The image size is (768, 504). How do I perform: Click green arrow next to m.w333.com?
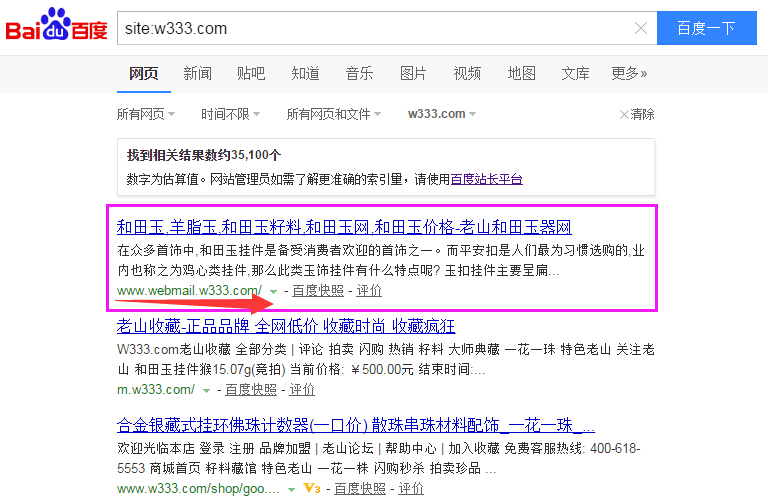click(x=207, y=390)
